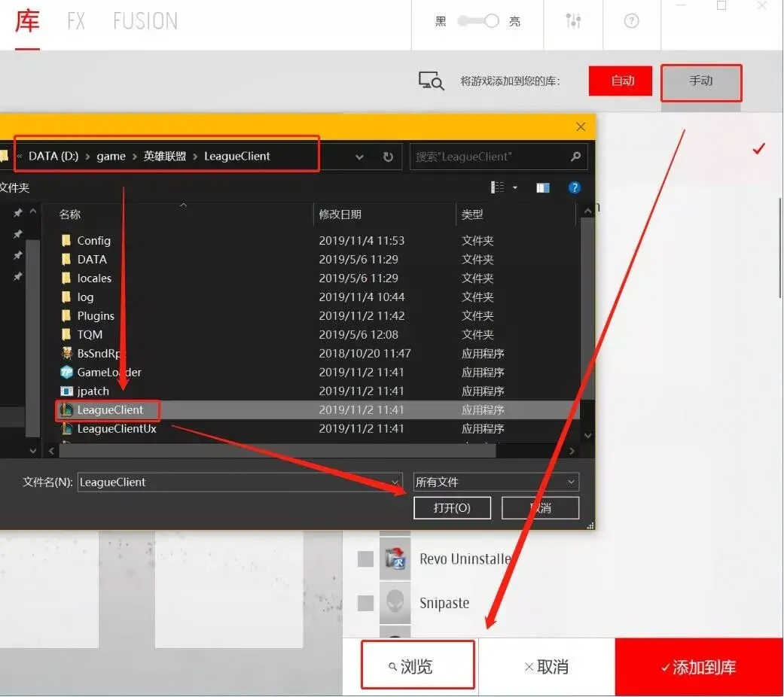Check the Revo Uninstaller checkbox

(x=365, y=559)
